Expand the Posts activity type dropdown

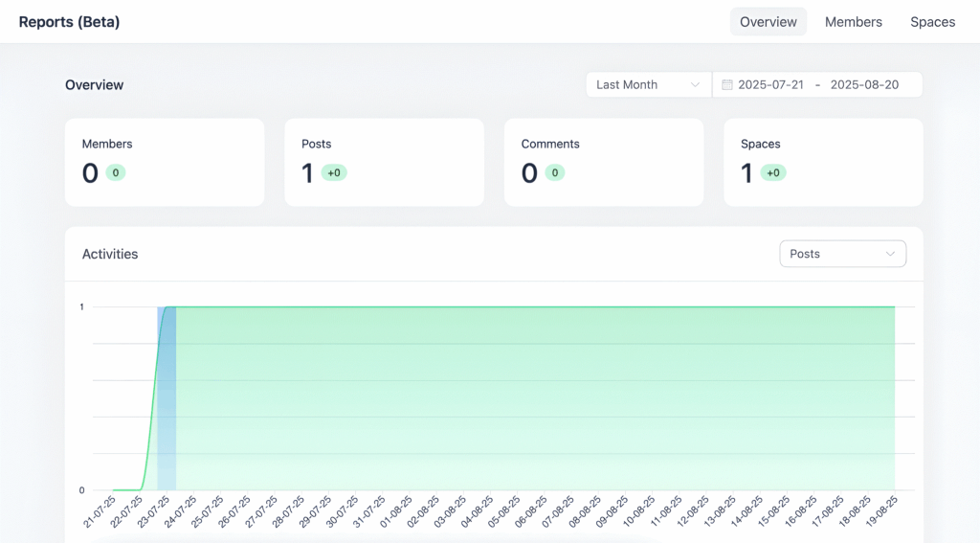click(x=842, y=254)
